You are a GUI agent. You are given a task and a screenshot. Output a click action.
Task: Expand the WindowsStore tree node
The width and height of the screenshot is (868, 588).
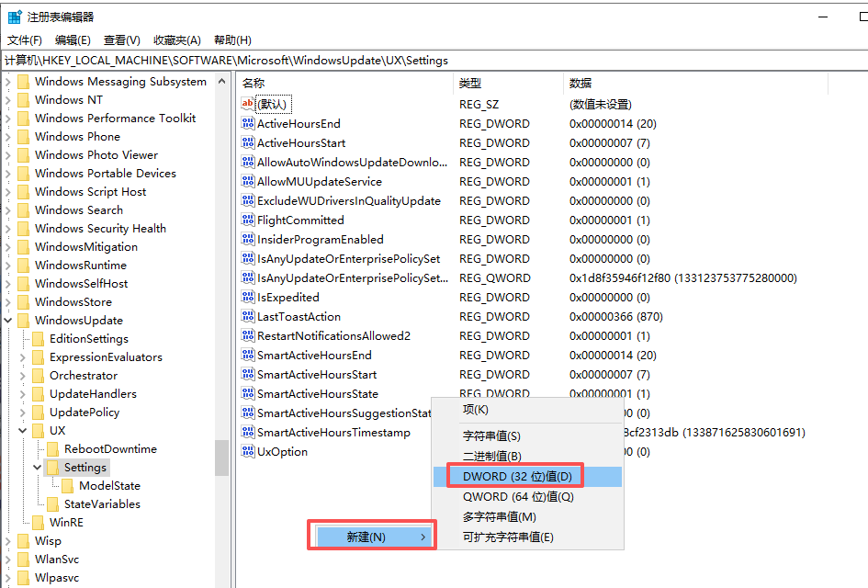(7, 301)
